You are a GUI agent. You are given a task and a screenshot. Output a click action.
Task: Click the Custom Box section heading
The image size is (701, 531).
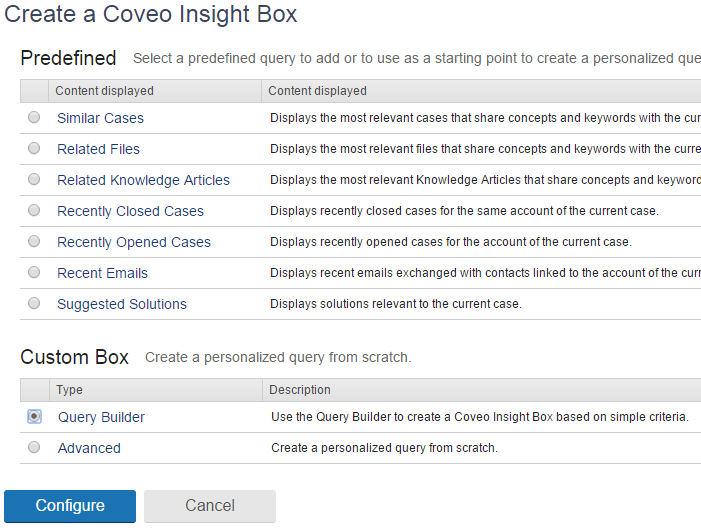click(75, 357)
